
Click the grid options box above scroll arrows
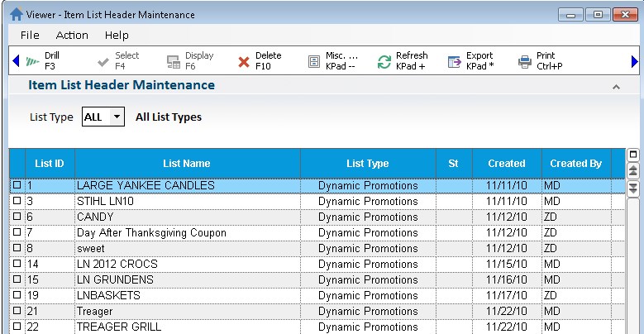[633, 155]
